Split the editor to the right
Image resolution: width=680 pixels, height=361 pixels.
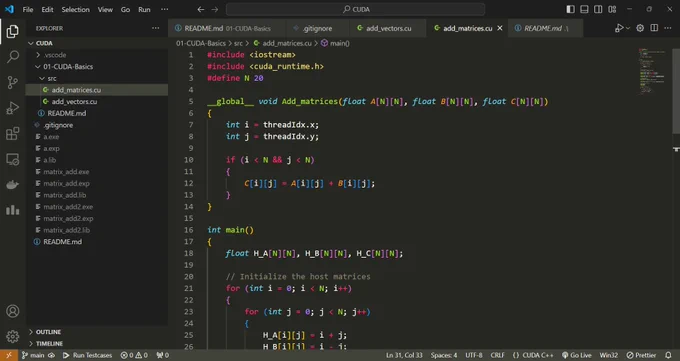654,28
